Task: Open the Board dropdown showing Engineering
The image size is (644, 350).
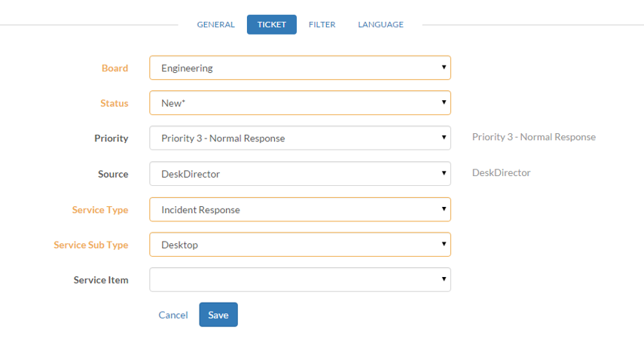Action: pyautogui.click(x=300, y=68)
